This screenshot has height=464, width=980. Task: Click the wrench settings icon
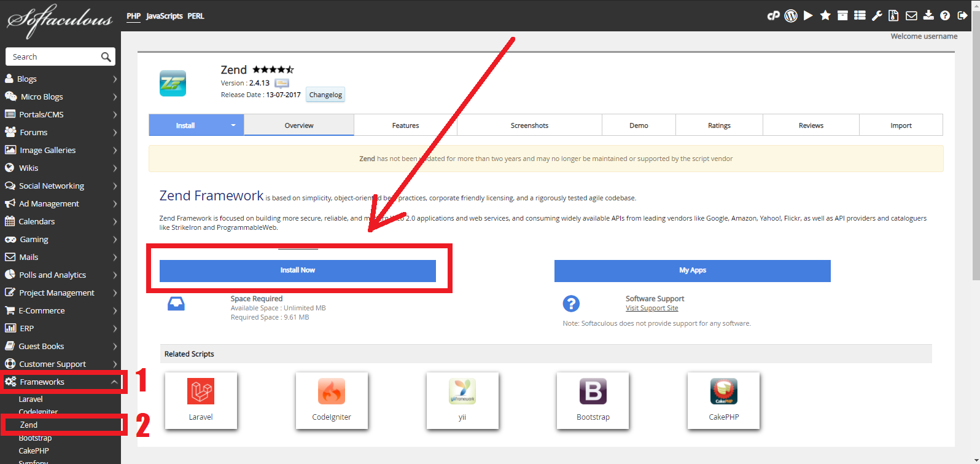[x=877, y=16]
